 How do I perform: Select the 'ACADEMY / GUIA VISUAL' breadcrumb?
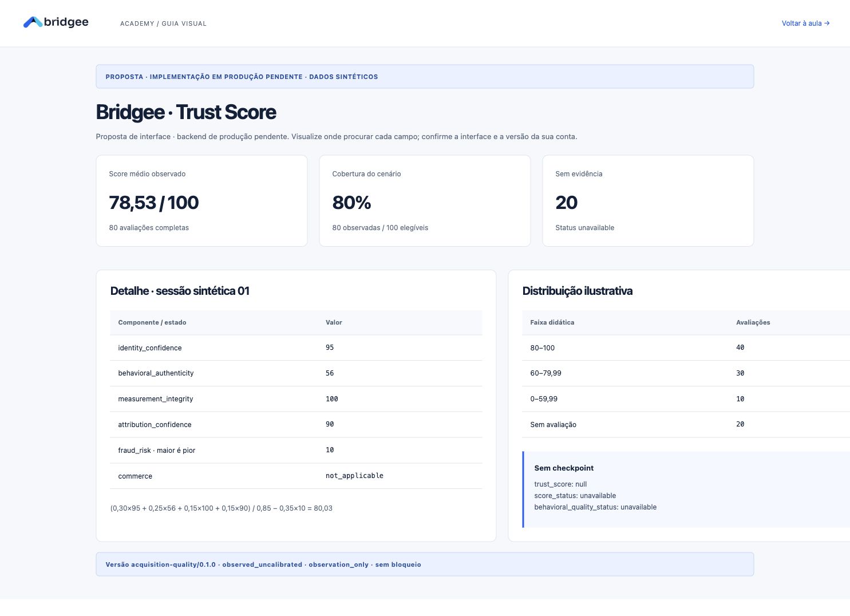point(163,23)
